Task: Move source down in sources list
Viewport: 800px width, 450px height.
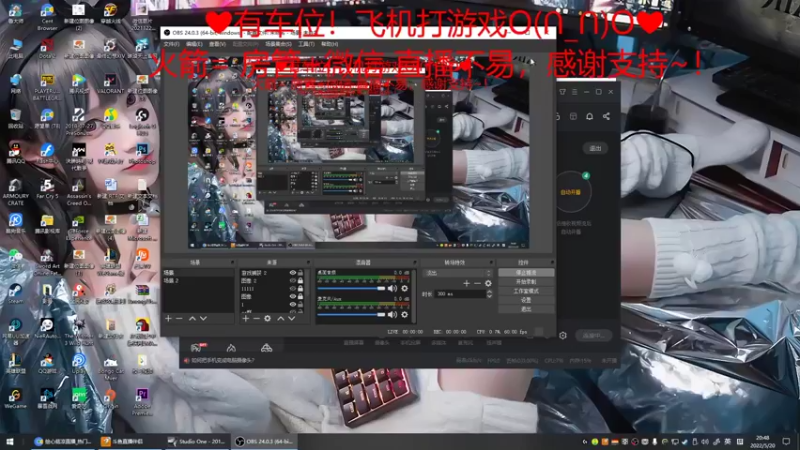Action: pos(291,318)
